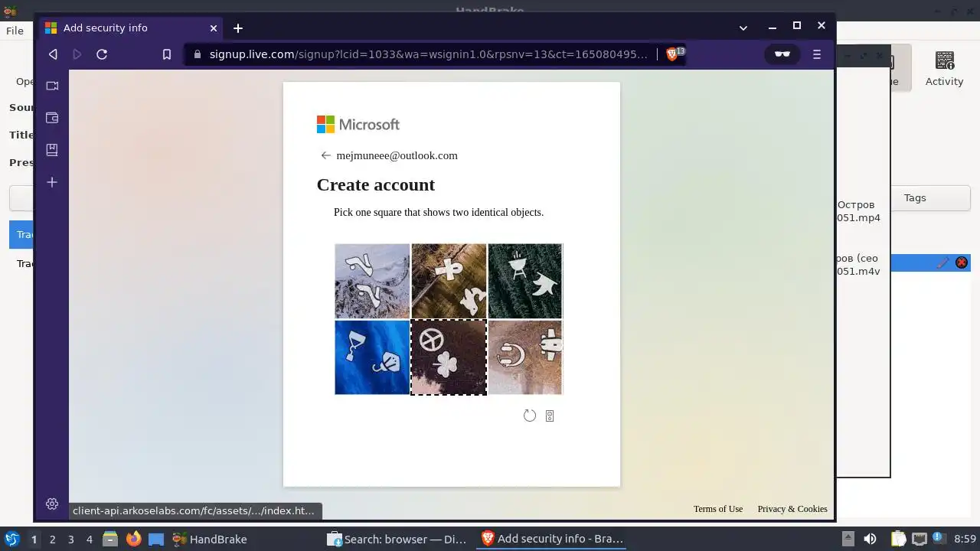Open the Reading List sidebar icon
980x551 pixels.
pos(52,150)
